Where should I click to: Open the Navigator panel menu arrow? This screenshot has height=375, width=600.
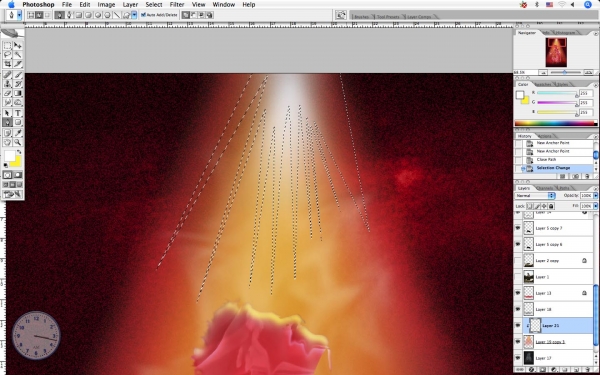(596, 33)
